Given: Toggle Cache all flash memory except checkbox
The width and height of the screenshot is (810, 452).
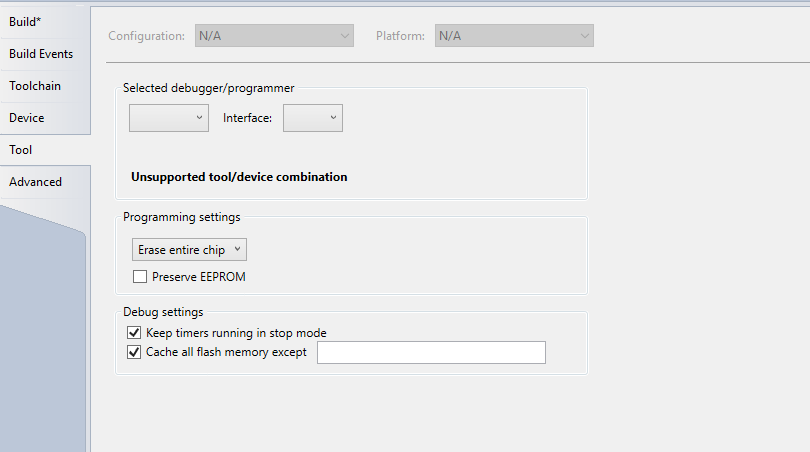Looking at the screenshot, I should pos(135,352).
